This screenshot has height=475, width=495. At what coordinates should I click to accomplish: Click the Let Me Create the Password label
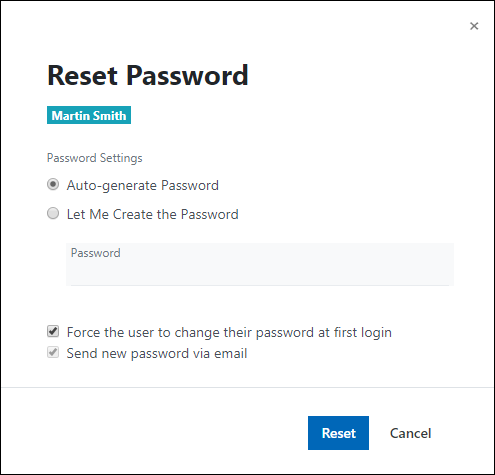[153, 214]
